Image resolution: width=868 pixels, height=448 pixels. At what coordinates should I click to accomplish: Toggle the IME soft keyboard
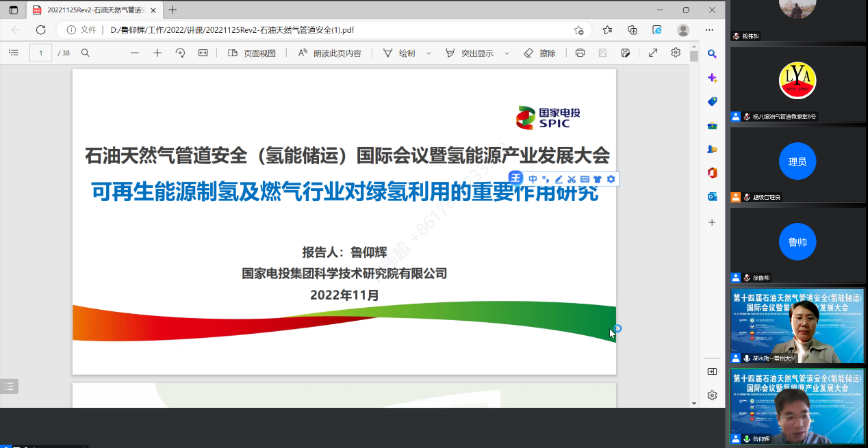tap(585, 179)
